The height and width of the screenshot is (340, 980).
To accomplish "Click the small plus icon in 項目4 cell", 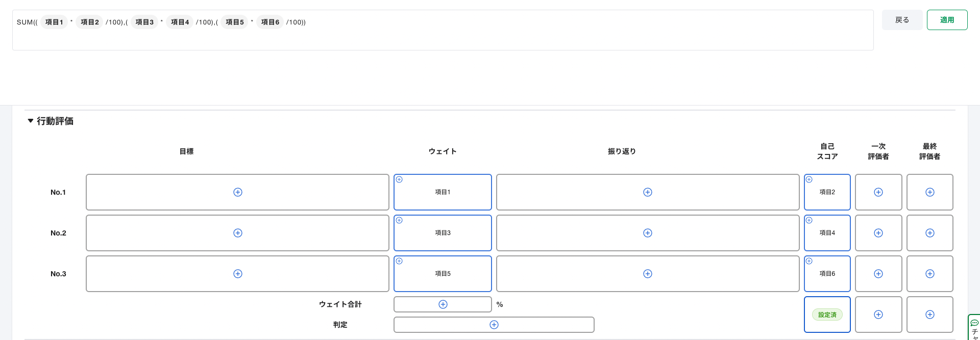I will click(809, 220).
